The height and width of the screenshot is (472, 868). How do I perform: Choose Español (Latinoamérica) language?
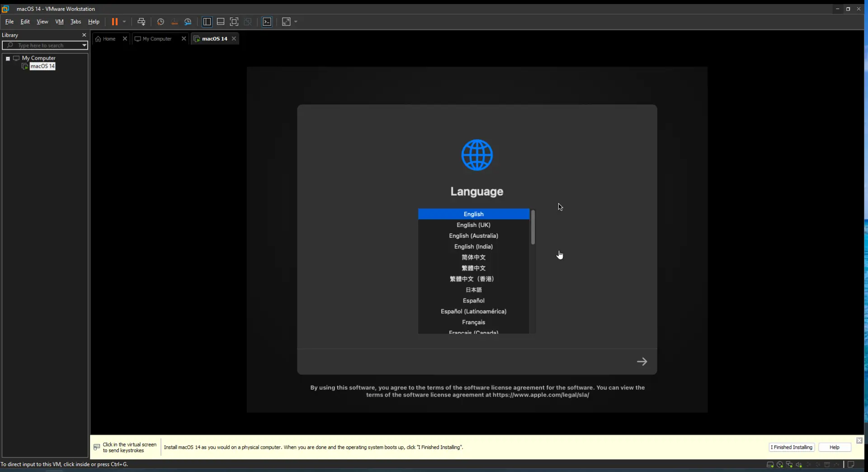(x=473, y=312)
